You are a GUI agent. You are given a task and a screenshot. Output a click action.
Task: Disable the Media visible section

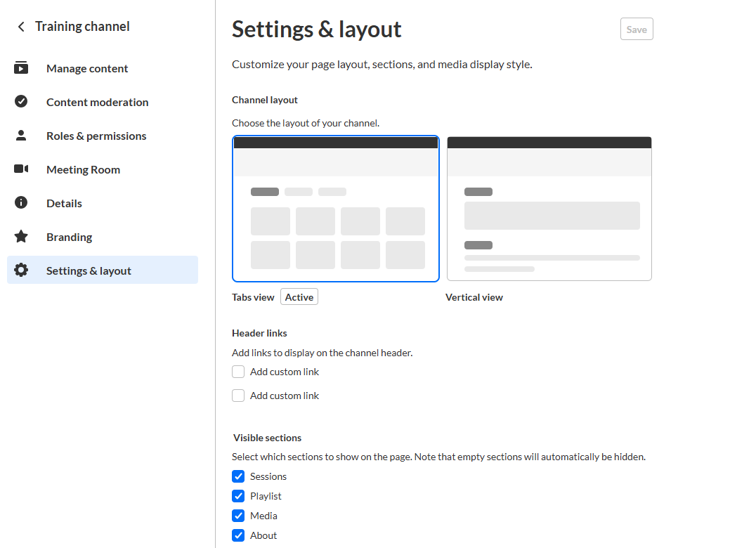(x=238, y=516)
